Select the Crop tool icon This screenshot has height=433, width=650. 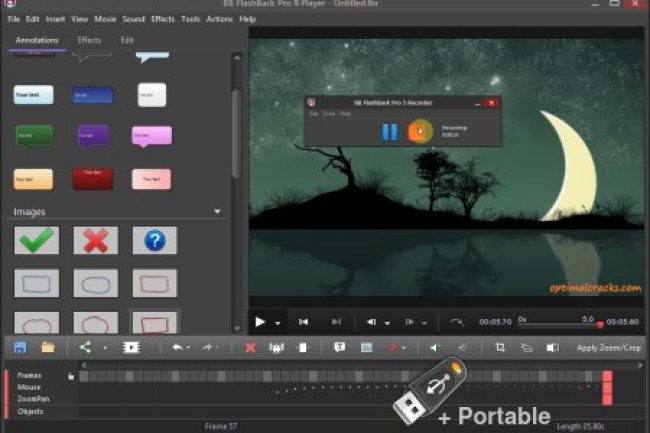pos(500,347)
